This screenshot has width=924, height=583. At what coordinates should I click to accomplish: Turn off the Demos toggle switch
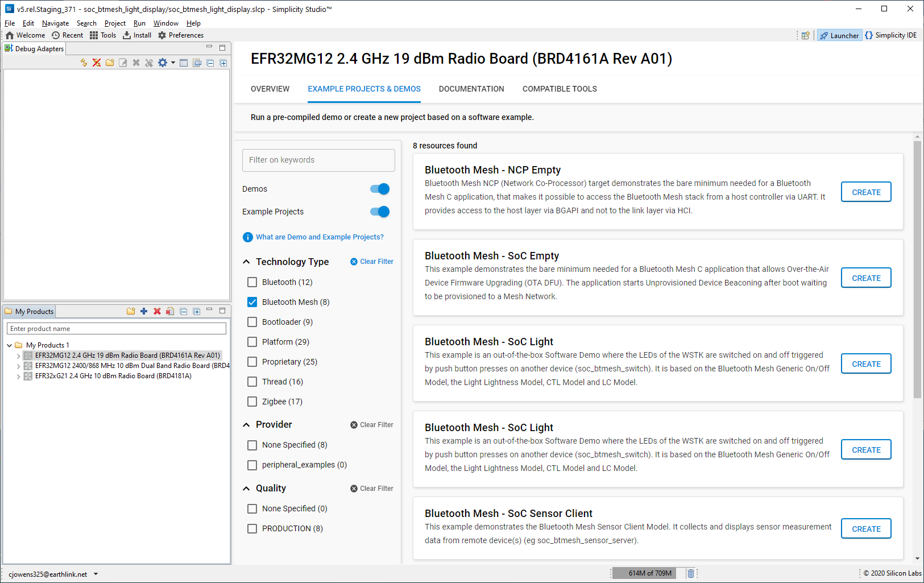tap(380, 189)
